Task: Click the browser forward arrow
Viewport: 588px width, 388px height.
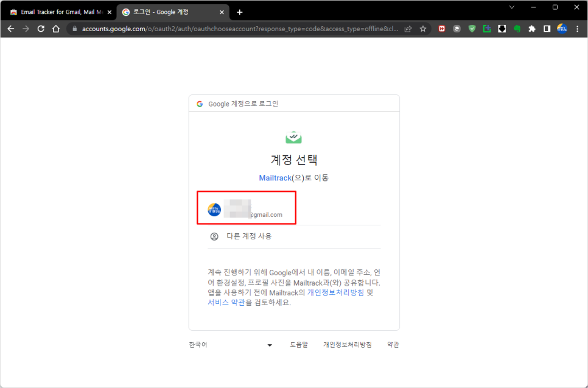Action: 26,29
